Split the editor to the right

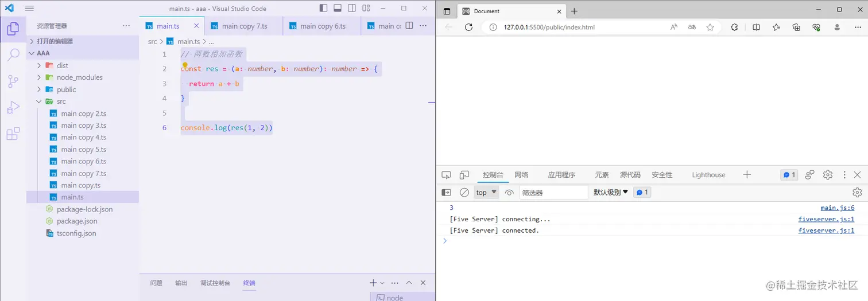(409, 26)
